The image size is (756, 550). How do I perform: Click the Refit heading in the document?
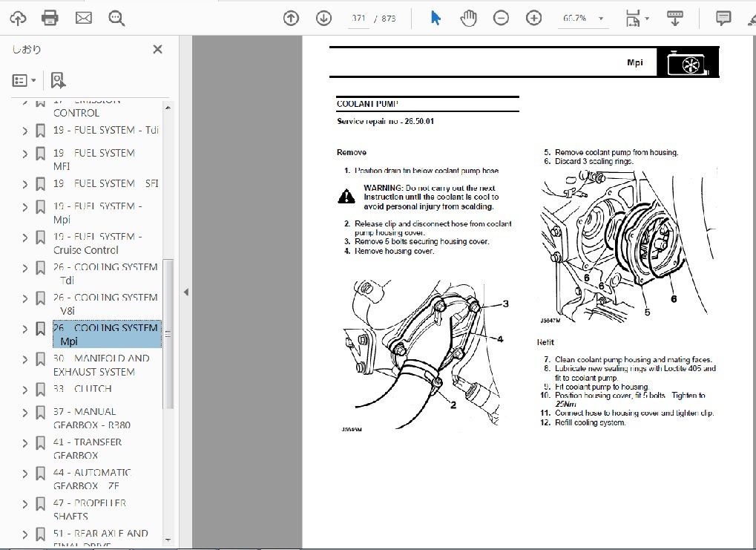tap(545, 342)
